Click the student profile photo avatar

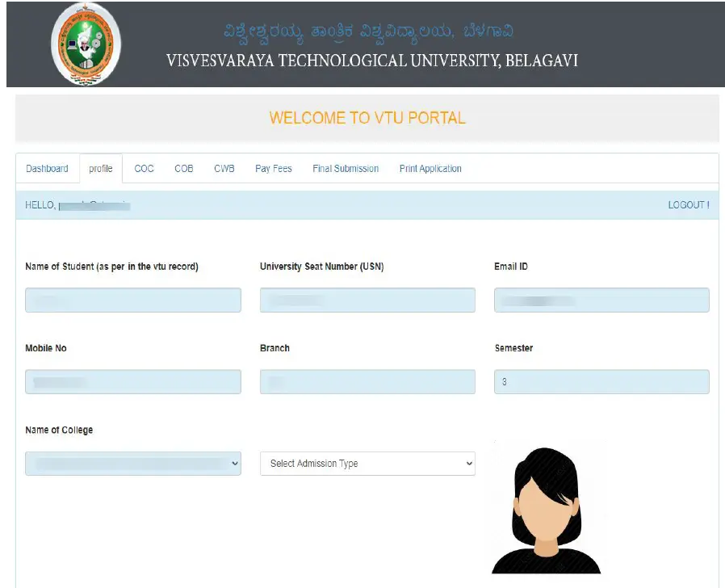click(x=546, y=510)
